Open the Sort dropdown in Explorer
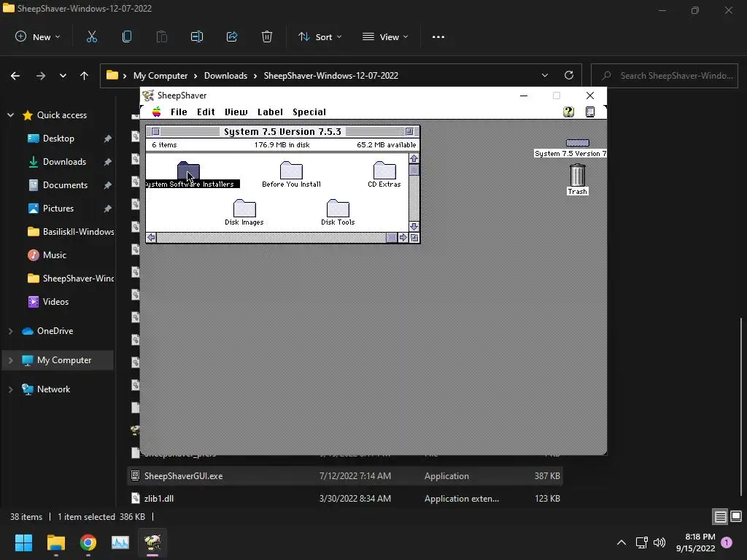747x560 pixels. (x=320, y=36)
